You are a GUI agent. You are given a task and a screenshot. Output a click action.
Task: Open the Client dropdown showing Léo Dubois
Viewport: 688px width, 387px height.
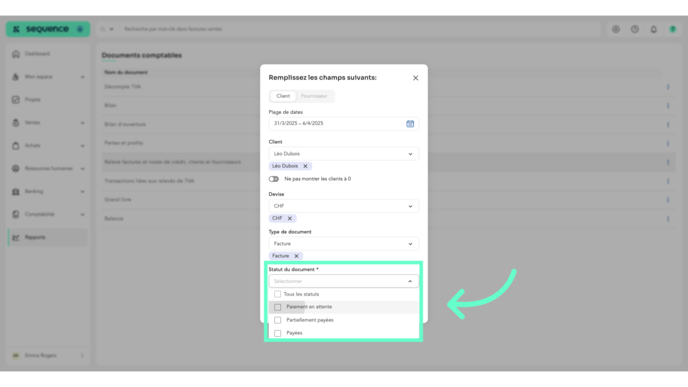tap(344, 154)
